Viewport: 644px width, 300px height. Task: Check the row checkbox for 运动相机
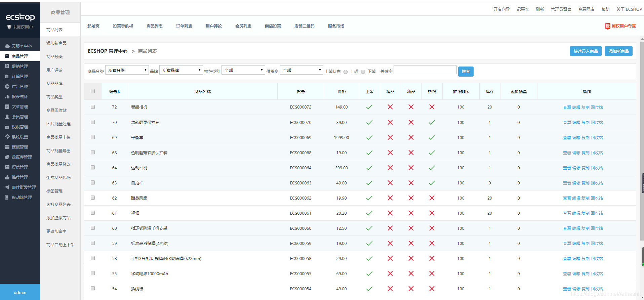click(93, 167)
